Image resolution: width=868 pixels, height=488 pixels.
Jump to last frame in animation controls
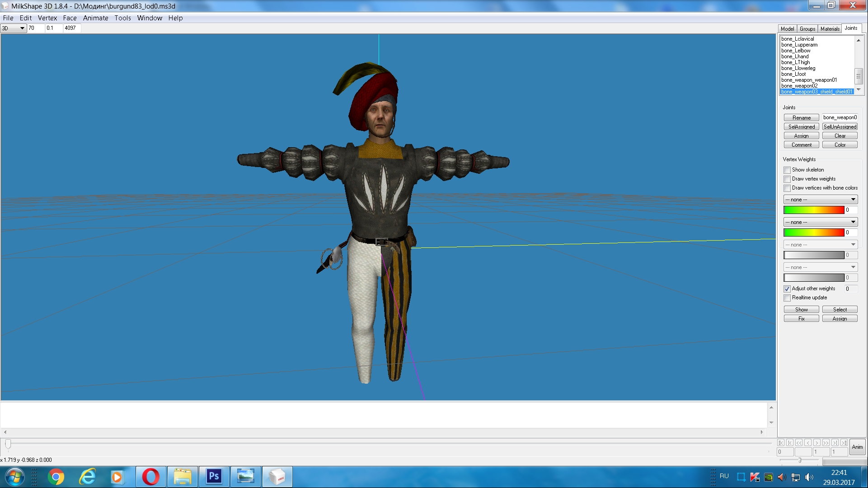844,442
